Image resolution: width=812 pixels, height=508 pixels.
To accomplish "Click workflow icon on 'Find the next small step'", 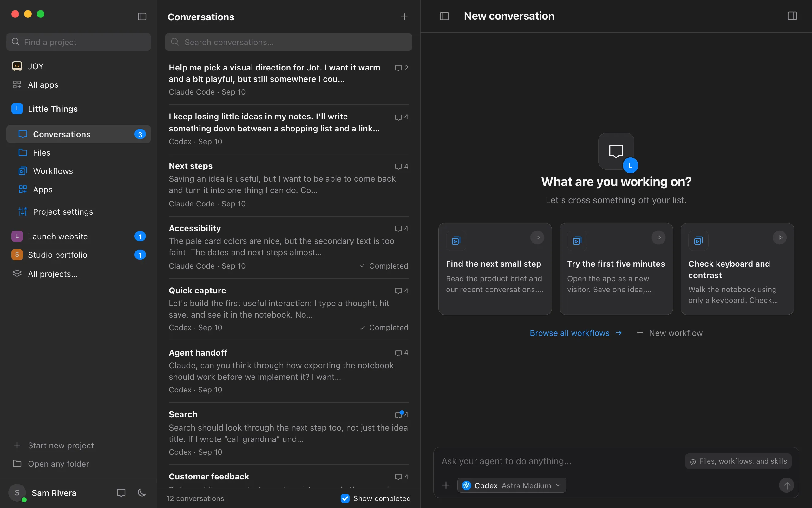I will point(456,241).
